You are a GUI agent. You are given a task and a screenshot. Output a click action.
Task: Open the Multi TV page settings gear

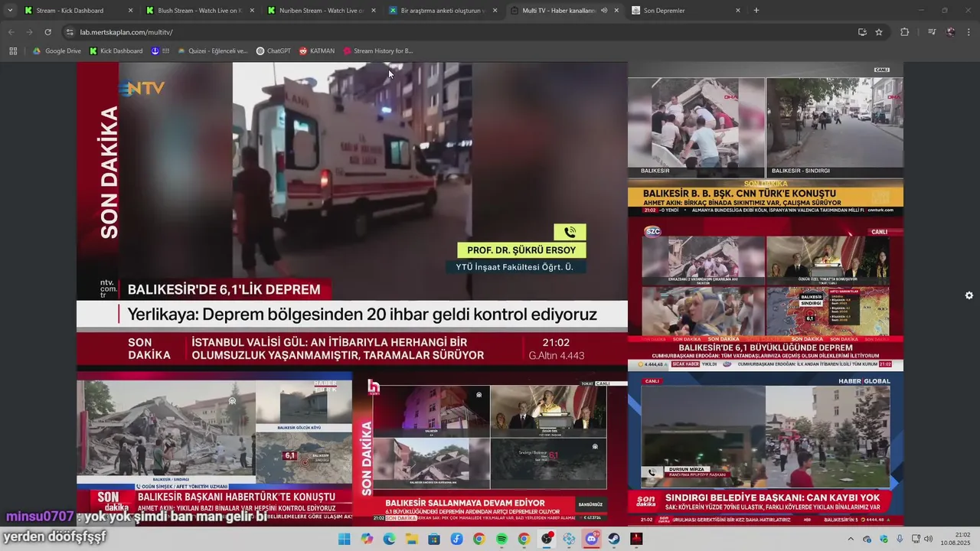pos(969,295)
